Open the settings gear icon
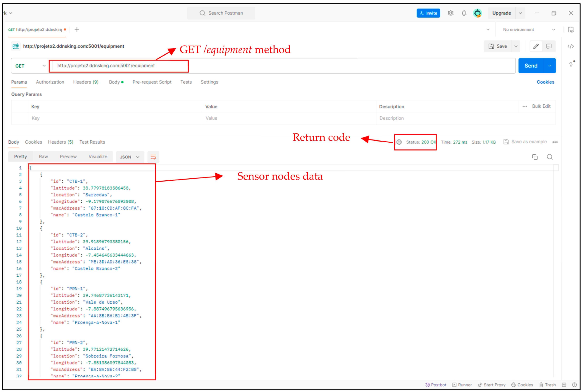Screen dimensions: 583x392 [450, 13]
